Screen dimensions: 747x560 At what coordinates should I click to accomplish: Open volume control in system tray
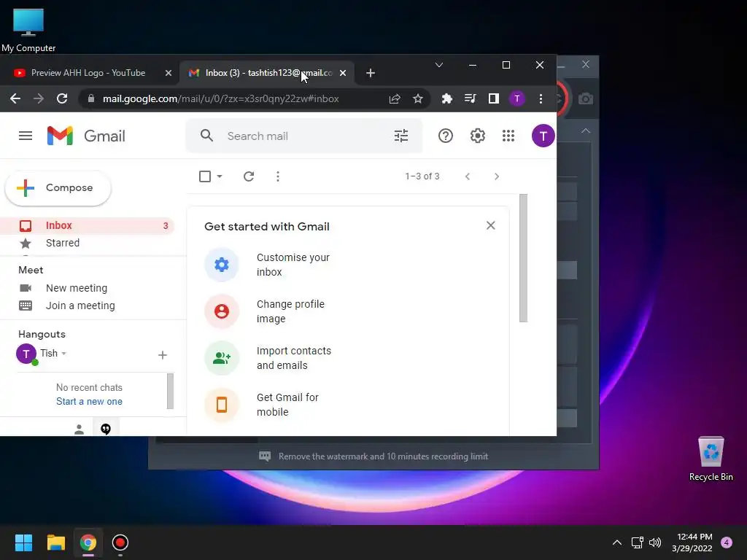click(655, 542)
